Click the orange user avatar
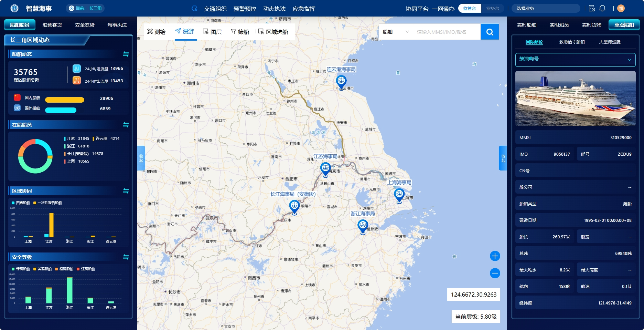This screenshot has height=330, width=644. [621, 8]
